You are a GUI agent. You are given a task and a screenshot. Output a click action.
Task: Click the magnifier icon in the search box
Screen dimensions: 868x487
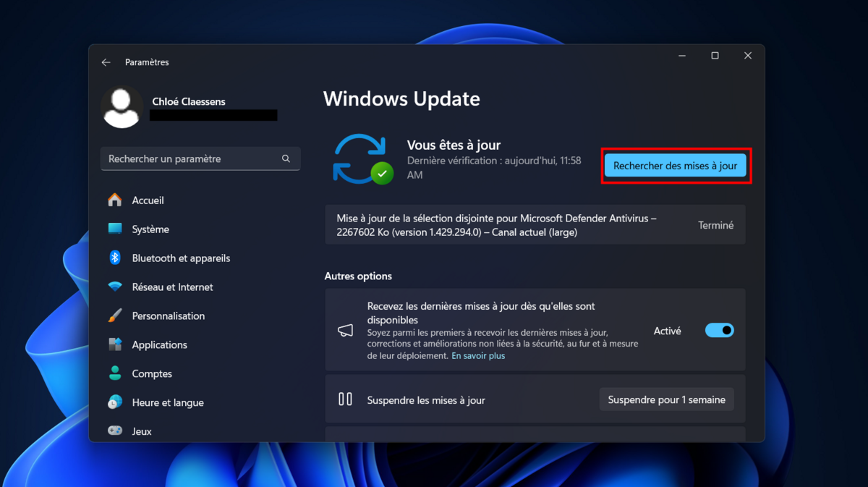[x=286, y=159]
